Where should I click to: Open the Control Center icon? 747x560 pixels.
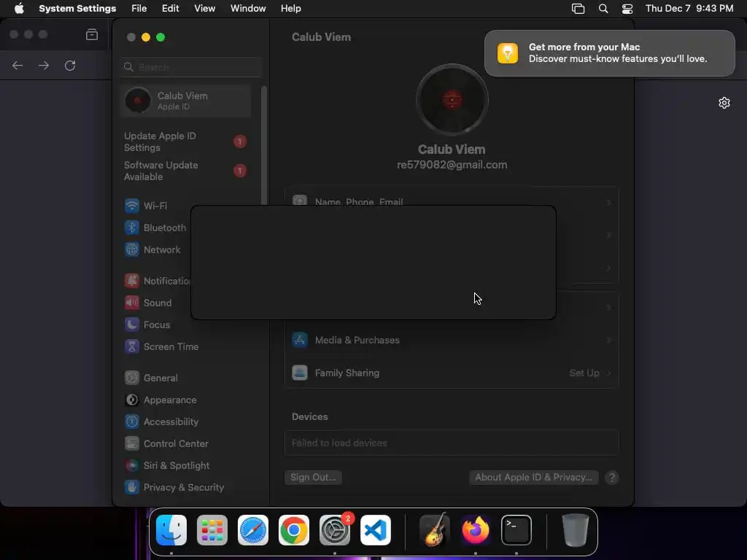click(132, 444)
